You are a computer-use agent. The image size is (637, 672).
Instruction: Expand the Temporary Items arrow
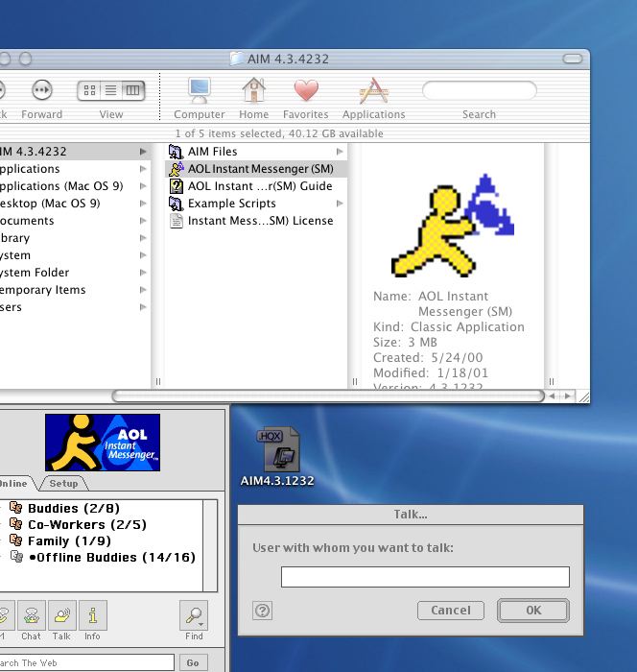(143, 290)
